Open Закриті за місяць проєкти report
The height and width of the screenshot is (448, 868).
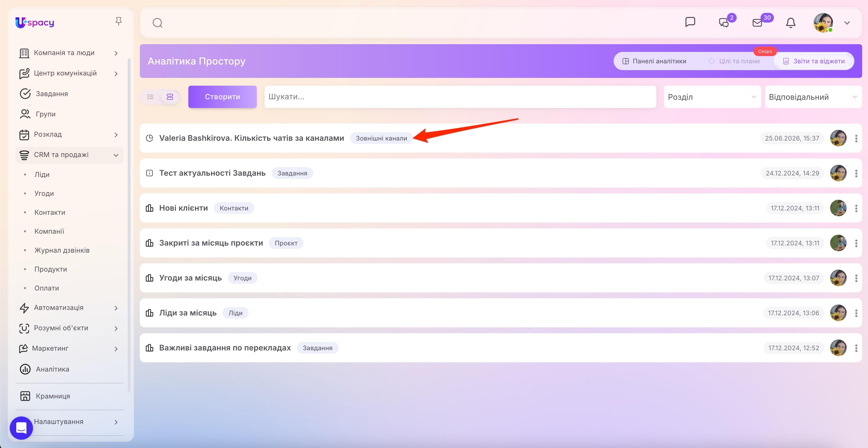[x=211, y=243]
